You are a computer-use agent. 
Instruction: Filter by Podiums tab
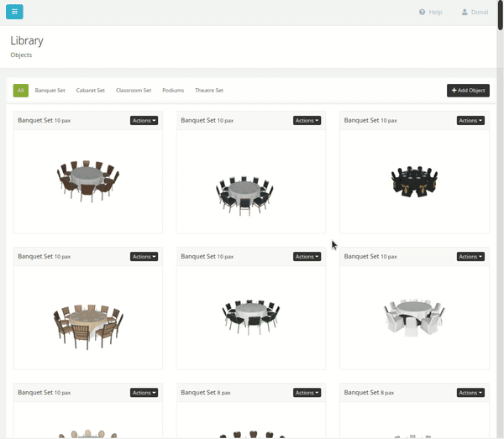tap(173, 91)
